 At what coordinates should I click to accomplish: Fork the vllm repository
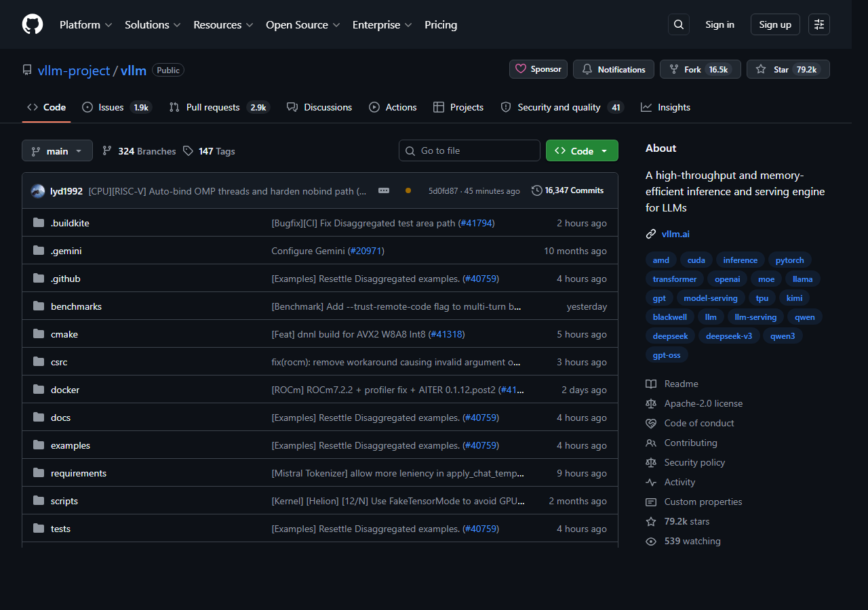701,69
